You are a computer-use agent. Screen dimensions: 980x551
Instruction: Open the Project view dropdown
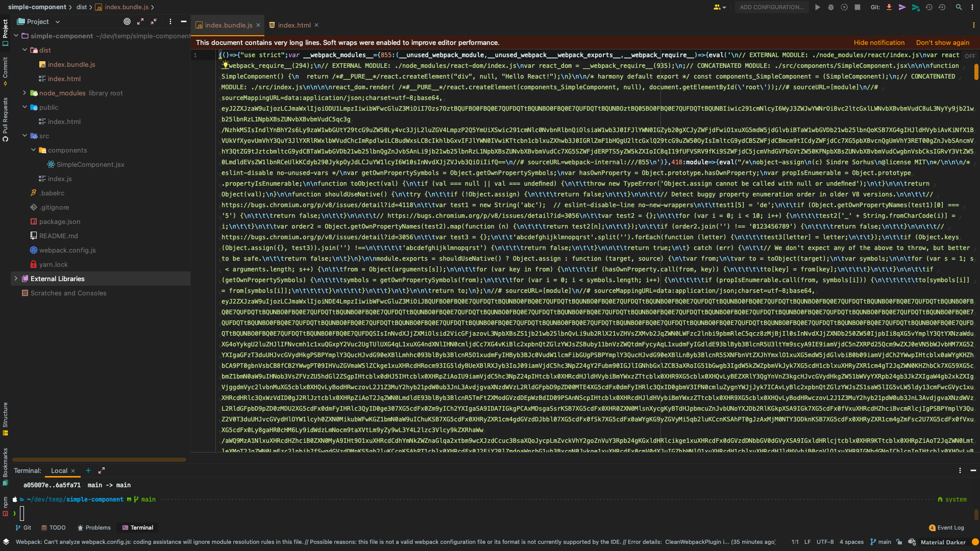click(58, 22)
